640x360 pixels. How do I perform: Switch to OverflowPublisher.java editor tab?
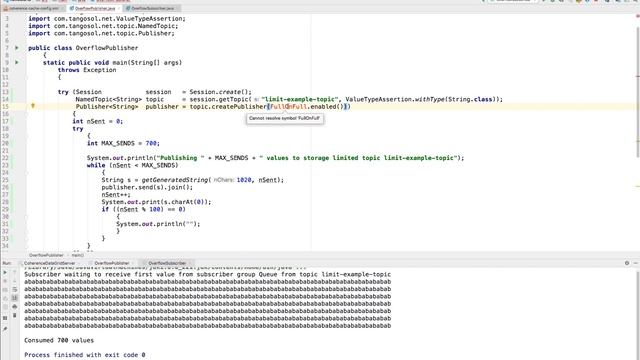95,8
